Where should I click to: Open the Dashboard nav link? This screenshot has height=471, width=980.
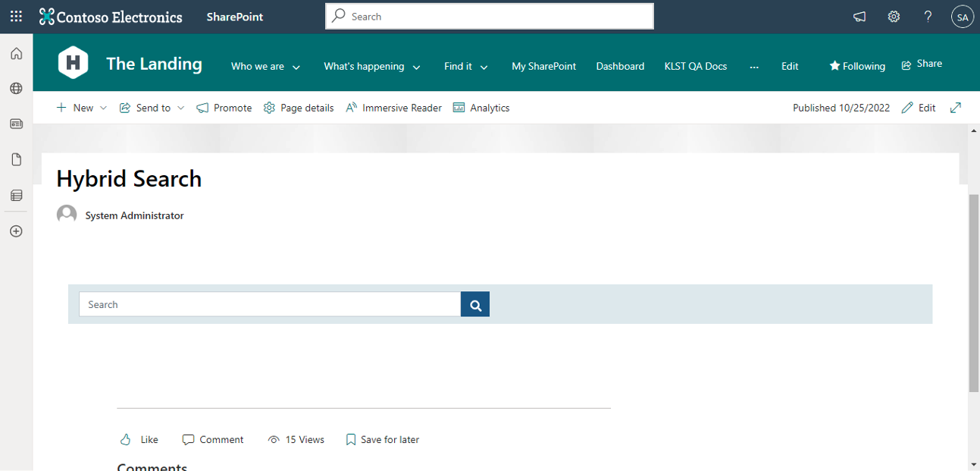[620, 67]
